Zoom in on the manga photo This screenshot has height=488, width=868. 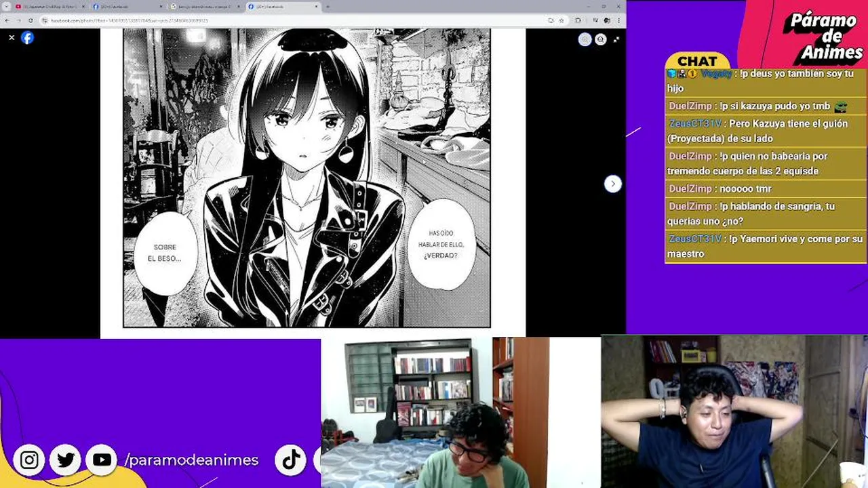click(585, 39)
